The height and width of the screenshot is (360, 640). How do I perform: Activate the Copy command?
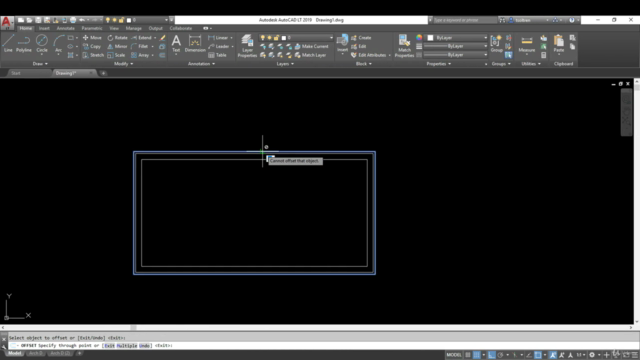click(92, 47)
